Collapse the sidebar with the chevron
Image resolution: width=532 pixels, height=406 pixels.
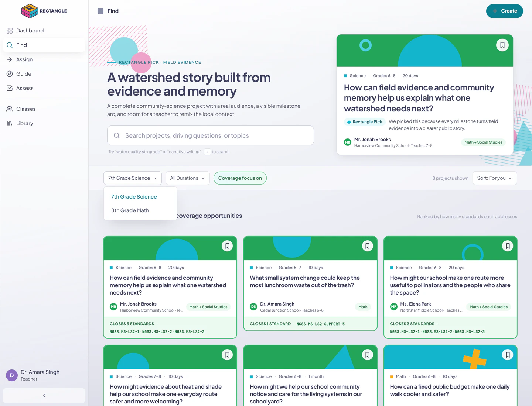tap(44, 396)
